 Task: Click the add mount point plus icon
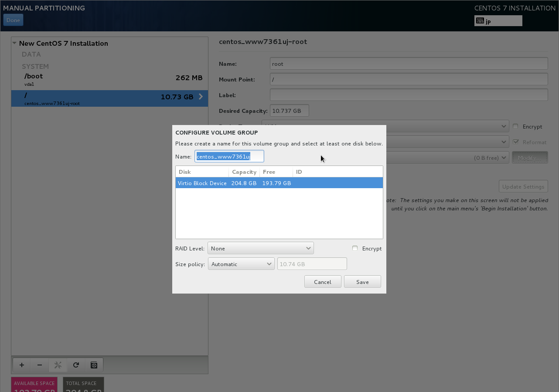click(x=22, y=365)
